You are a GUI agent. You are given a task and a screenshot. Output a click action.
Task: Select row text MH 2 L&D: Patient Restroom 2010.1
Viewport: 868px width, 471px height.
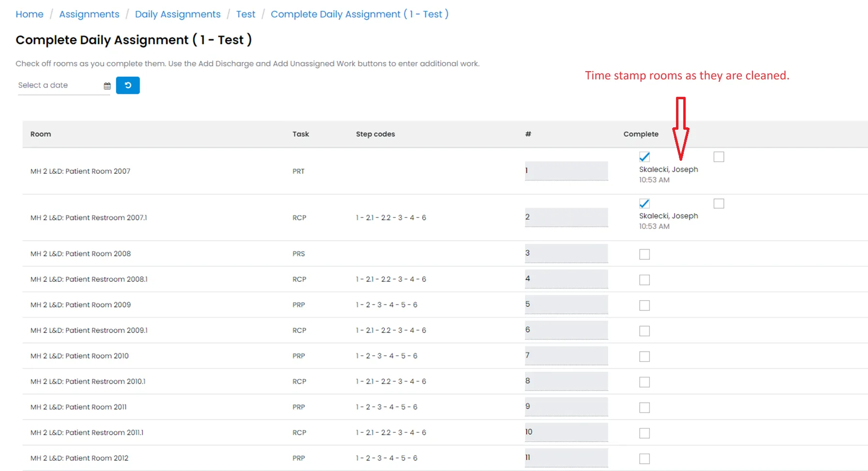(x=88, y=381)
